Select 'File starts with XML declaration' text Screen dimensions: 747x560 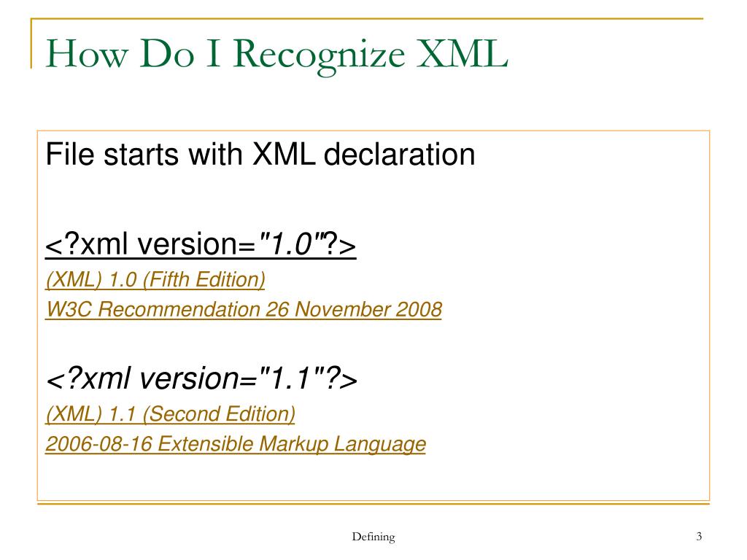(260, 155)
